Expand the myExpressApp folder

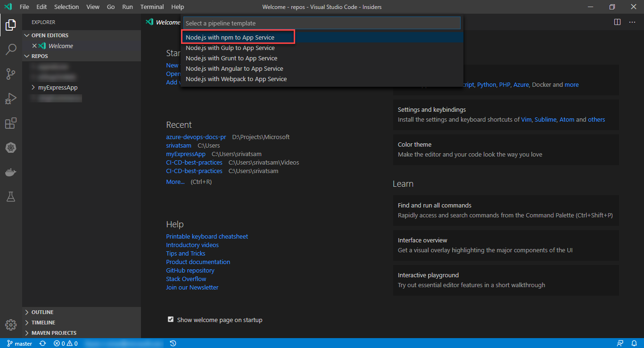(58, 87)
